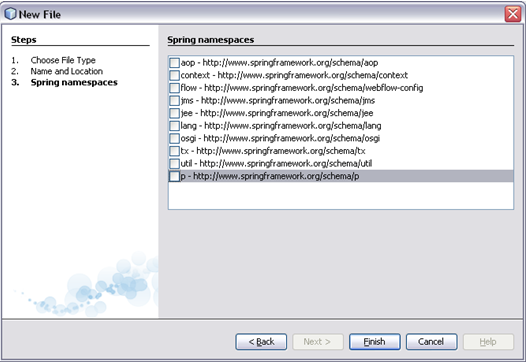Image resolution: width=527 pixels, height=364 pixels.
Task: Close the New File dialog
Action: (513, 14)
